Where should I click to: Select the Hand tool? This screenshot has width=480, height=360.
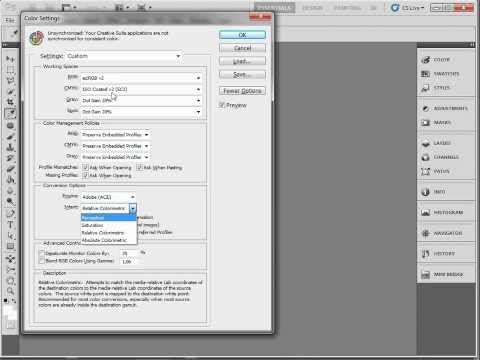(x=10, y=280)
